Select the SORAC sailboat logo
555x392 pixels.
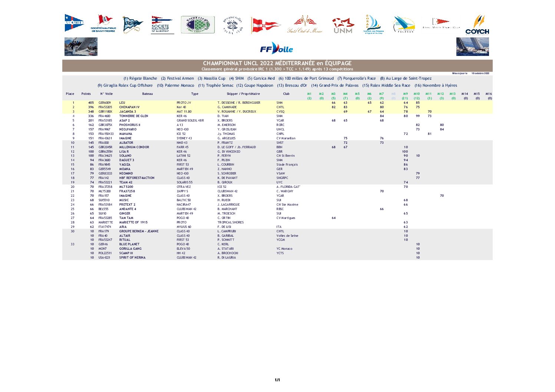[373, 24]
